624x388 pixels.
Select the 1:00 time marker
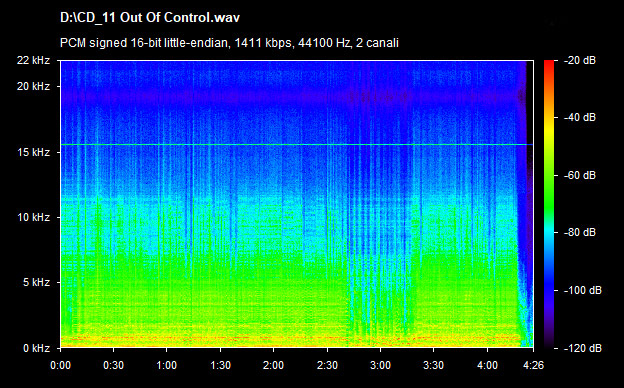click(x=166, y=365)
